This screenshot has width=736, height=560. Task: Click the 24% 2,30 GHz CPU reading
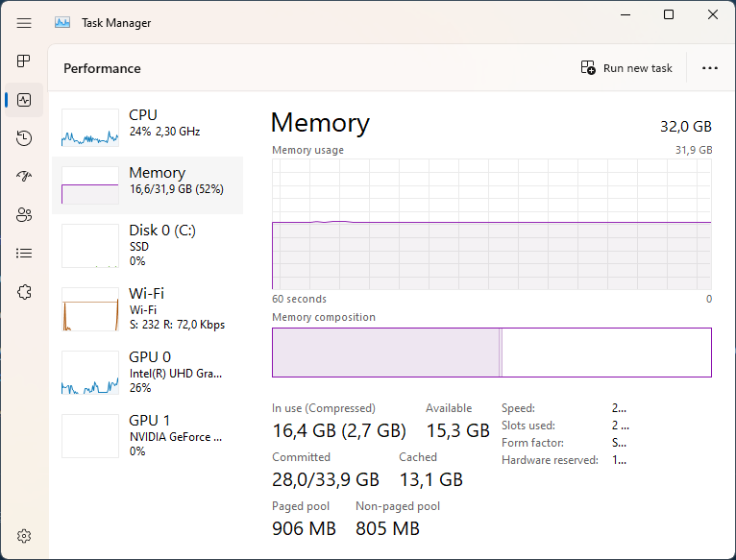(164, 132)
